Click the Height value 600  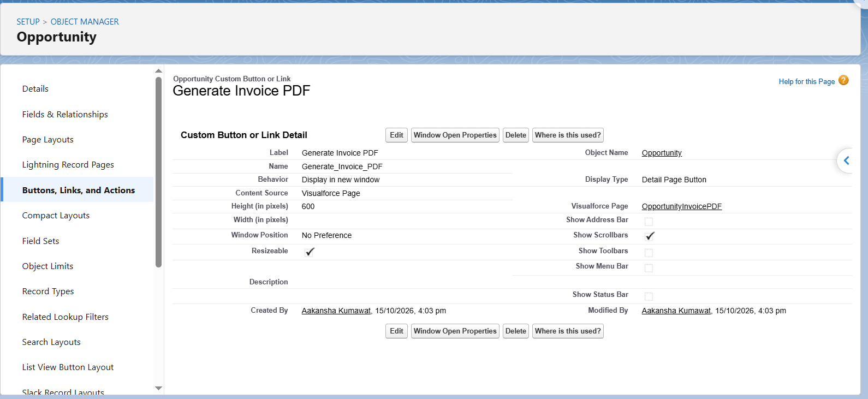[308, 206]
